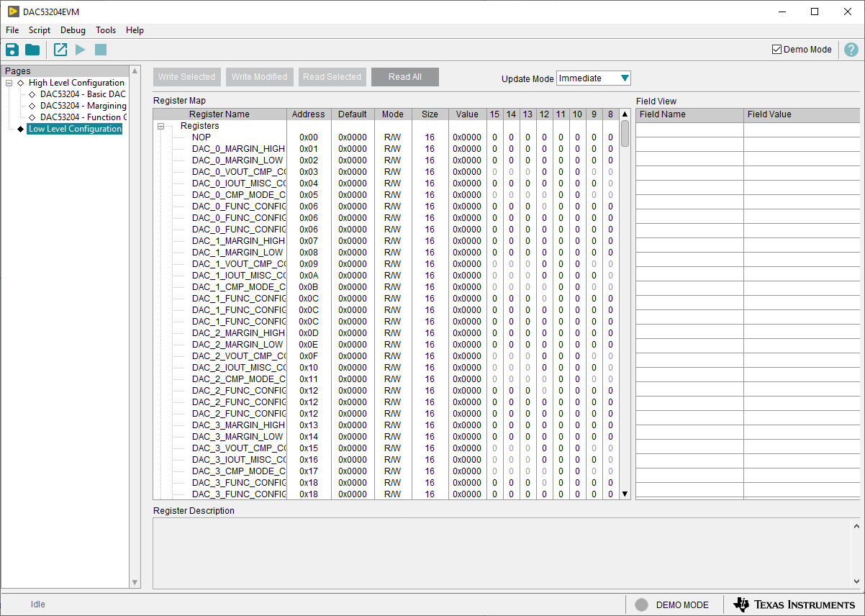The height and width of the screenshot is (616, 865).
Task: Open the Tools menu
Action: click(x=106, y=30)
